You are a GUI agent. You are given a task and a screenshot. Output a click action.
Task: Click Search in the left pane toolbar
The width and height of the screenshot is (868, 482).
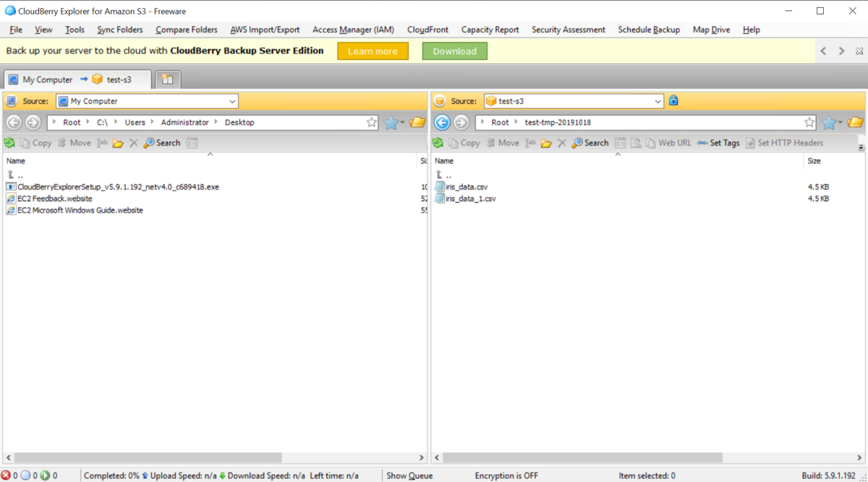pos(162,143)
